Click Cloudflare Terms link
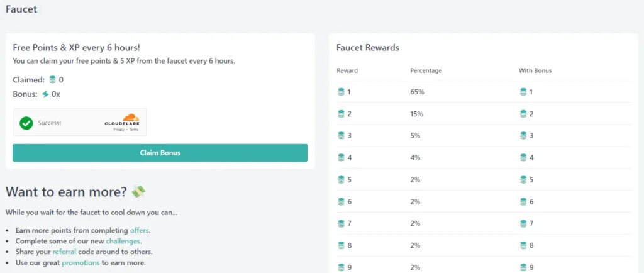This screenshot has height=273, width=644. 134,129
